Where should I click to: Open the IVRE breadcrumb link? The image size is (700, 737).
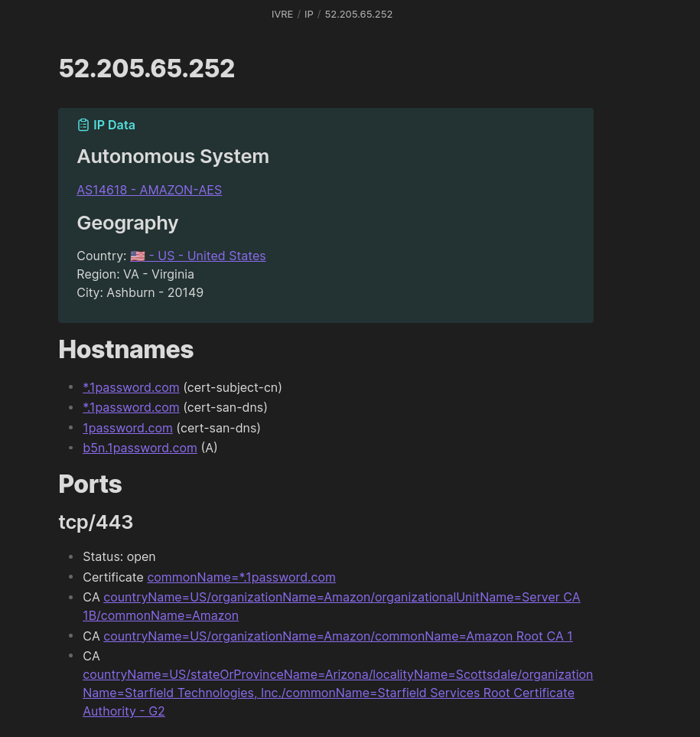click(x=282, y=14)
